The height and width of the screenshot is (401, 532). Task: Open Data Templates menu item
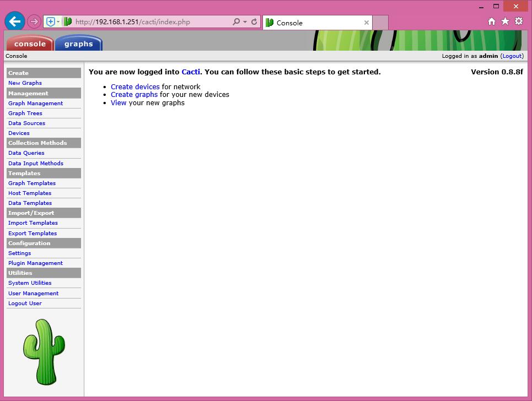pyautogui.click(x=30, y=203)
